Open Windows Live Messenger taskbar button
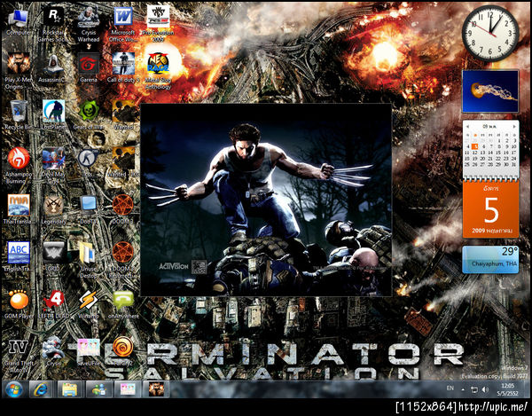The width and height of the screenshot is (532, 416). [98, 389]
